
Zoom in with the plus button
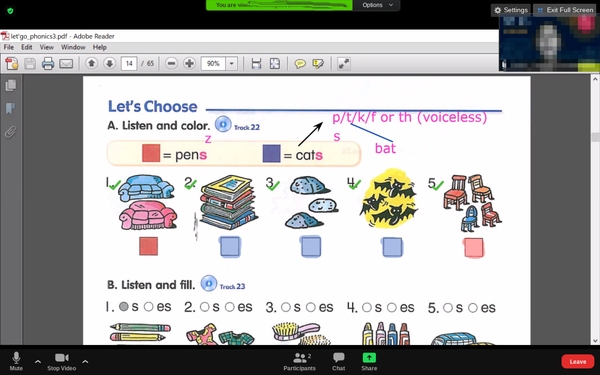click(x=189, y=64)
